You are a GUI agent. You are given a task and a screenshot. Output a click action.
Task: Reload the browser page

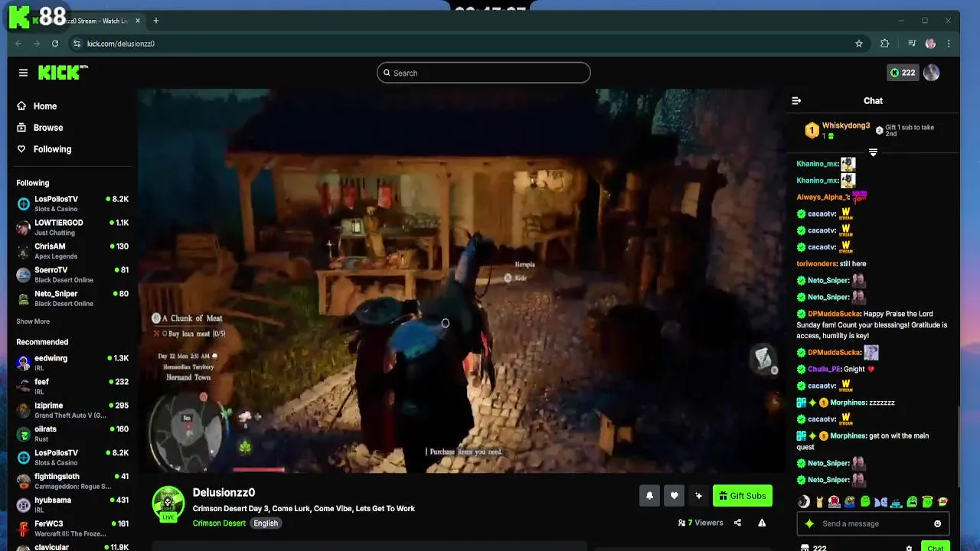[55, 44]
